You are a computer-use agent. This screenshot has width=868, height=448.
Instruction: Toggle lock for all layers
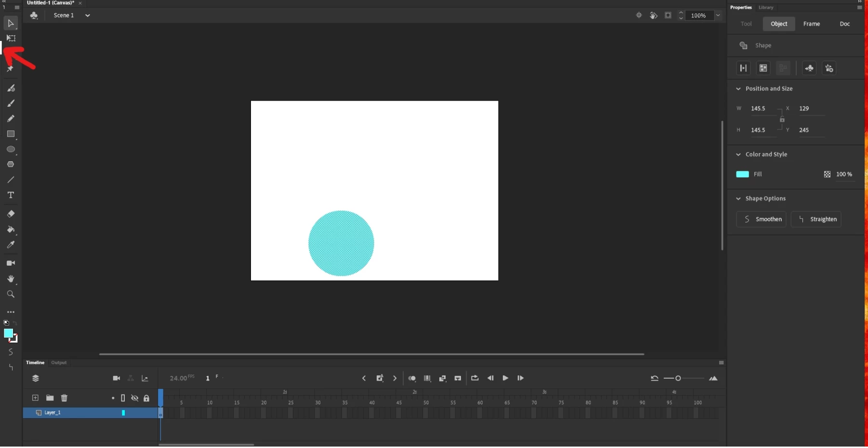click(146, 398)
